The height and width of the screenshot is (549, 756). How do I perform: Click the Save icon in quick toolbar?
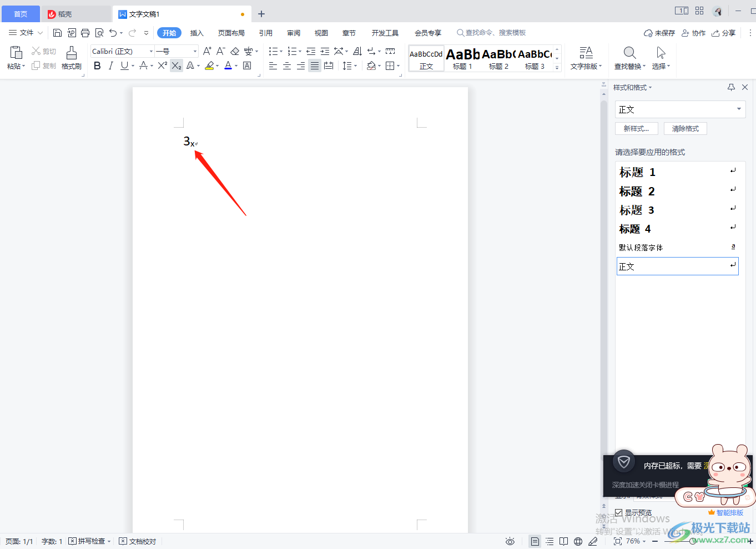[x=57, y=33]
